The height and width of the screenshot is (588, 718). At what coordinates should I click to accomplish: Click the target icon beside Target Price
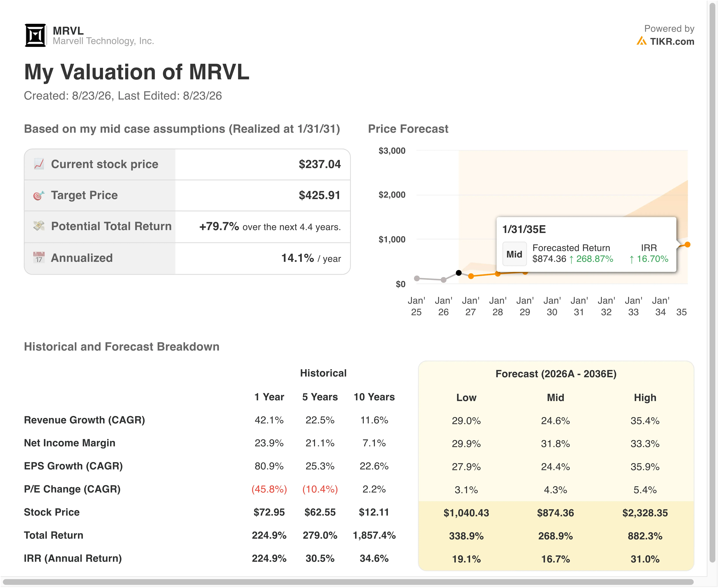point(39,195)
